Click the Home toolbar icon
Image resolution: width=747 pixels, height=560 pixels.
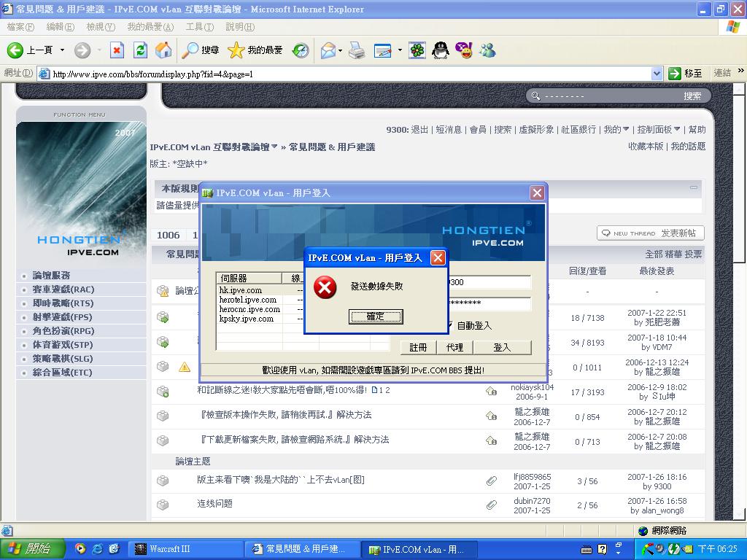pyautogui.click(x=163, y=50)
